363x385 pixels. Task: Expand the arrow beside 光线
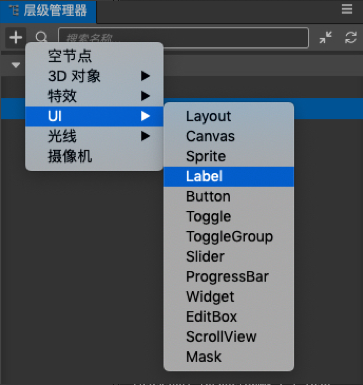click(x=145, y=136)
